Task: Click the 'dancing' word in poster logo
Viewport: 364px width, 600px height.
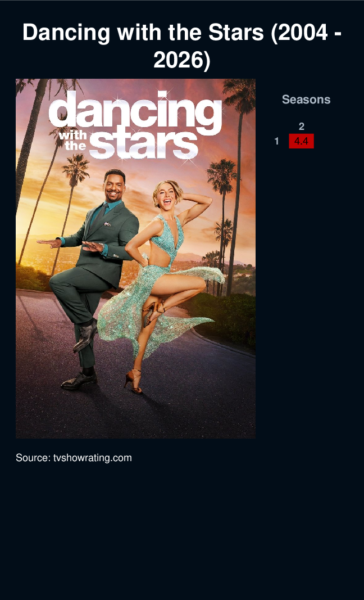Action: pyautogui.click(x=135, y=113)
